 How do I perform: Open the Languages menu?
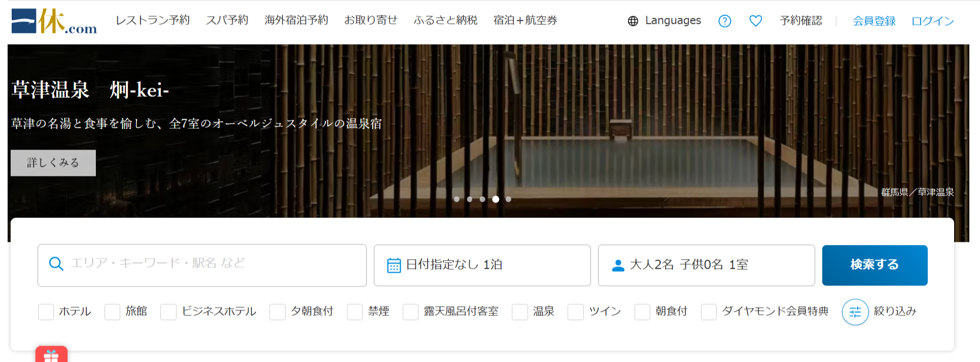pyautogui.click(x=664, y=21)
